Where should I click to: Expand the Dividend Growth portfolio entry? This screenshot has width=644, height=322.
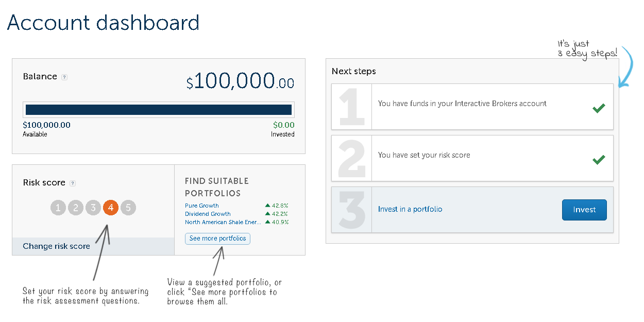point(207,214)
